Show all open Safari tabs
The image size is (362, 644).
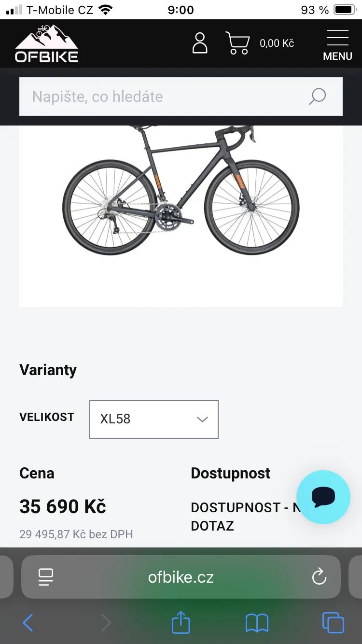click(333, 623)
